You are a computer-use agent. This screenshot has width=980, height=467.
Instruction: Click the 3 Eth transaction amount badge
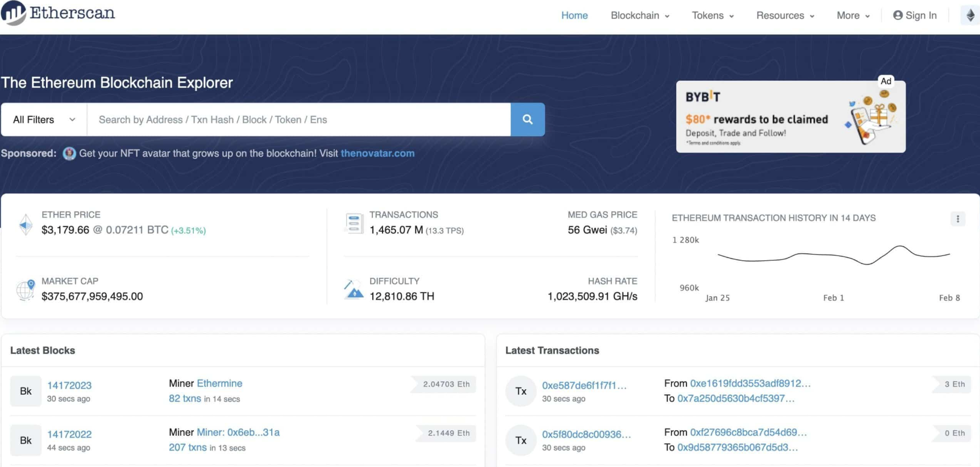(952, 384)
